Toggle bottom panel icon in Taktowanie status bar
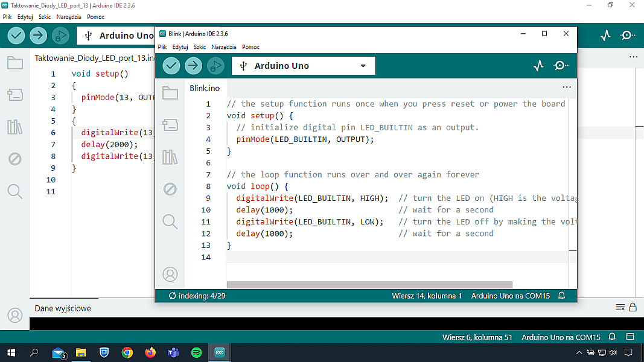Viewport: 644px width, 362px height. pyautogui.click(x=630, y=337)
